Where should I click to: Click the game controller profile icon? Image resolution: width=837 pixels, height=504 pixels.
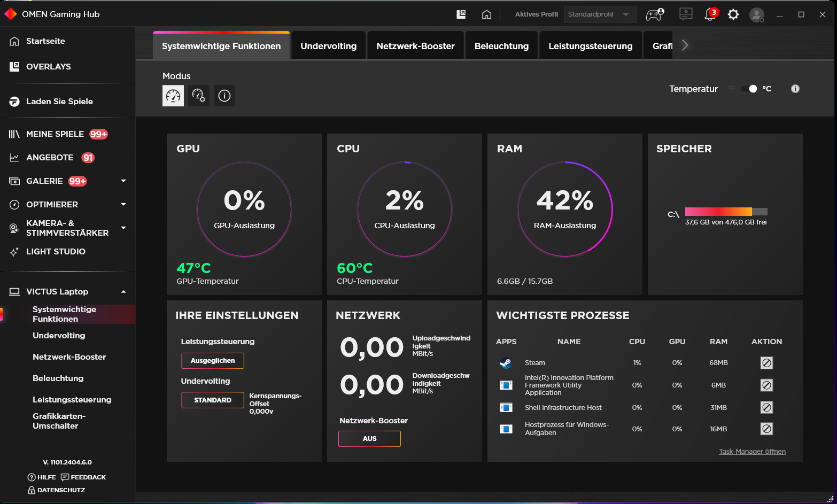pyautogui.click(x=655, y=14)
